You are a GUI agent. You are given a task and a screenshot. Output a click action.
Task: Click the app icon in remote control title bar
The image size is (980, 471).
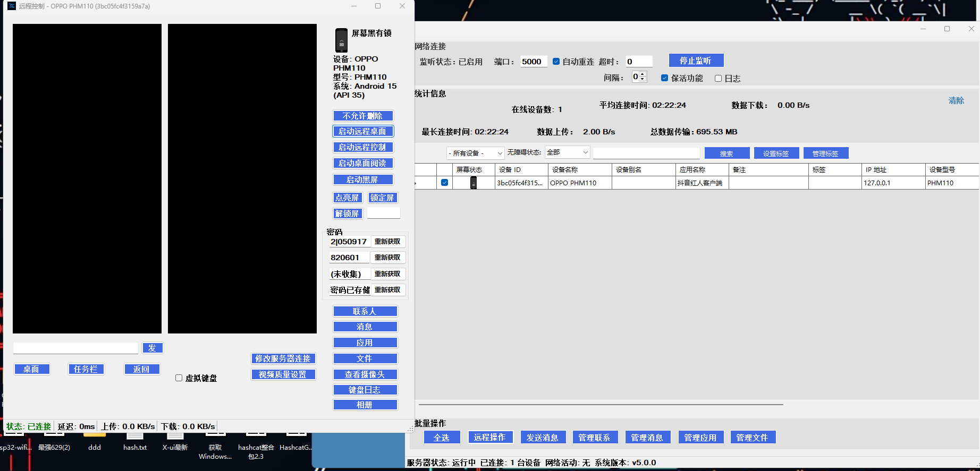click(12, 6)
